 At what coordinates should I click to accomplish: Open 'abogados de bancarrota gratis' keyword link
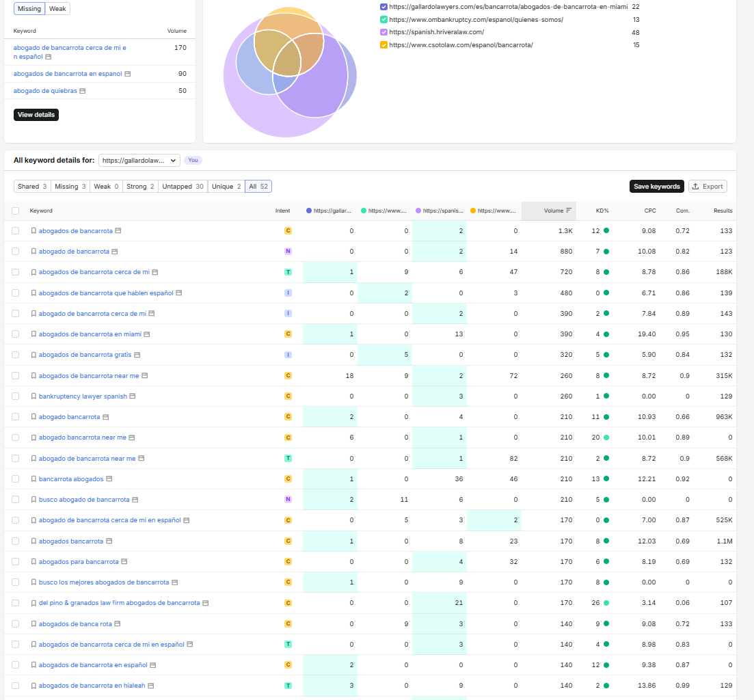click(x=85, y=355)
